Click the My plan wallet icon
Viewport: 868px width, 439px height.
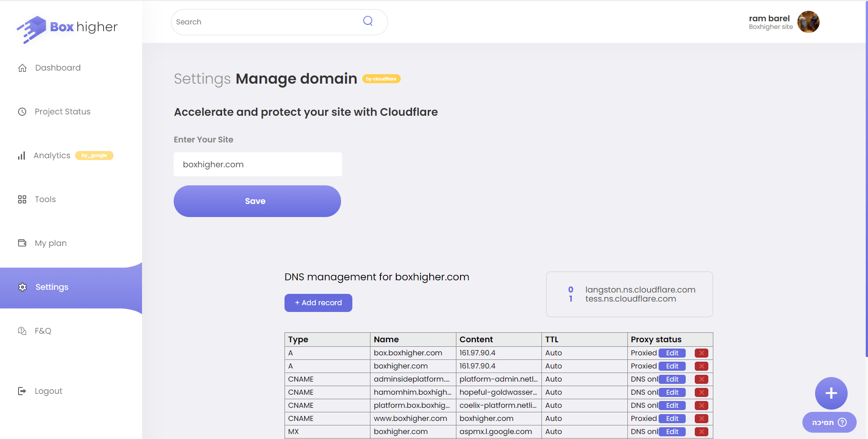22,243
